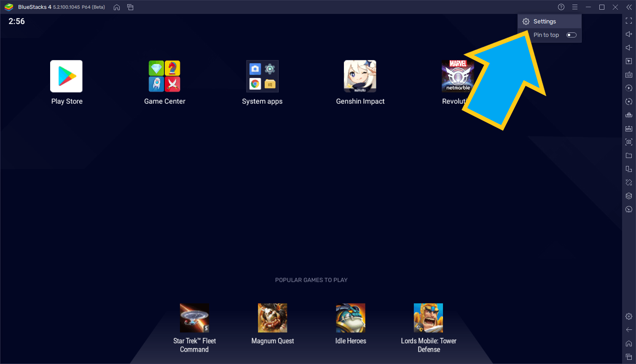Image resolution: width=636 pixels, height=364 pixels.
Task: Toggle the mouse cursor lock icon
Action: click(x=629, y=61)
